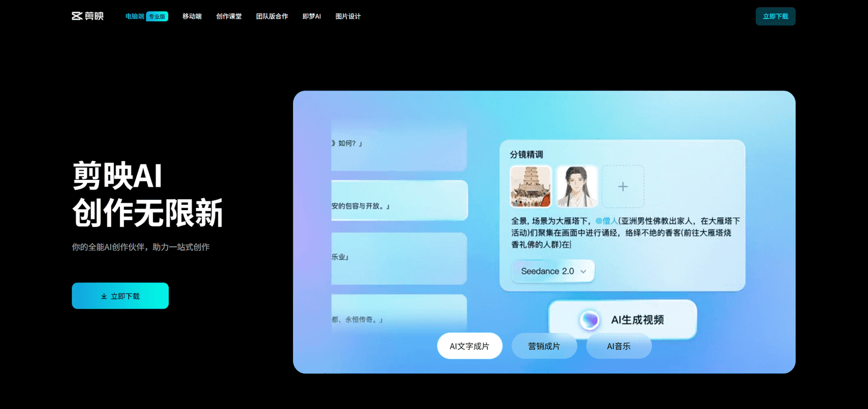The image size is (868, 409).
Task: Go to 创作课堂 in the navigation
Action: click(229, 16)
